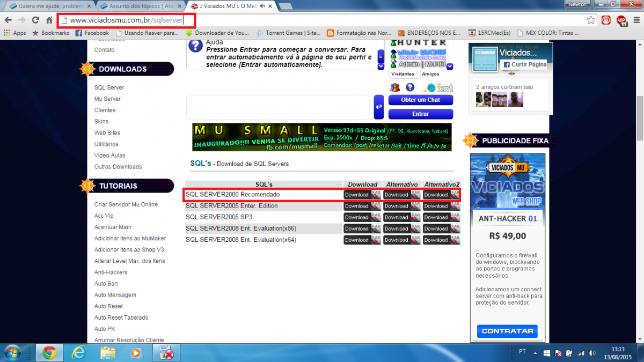Download SQL SERVER2000 Recomendado main link
Viewport: 644px width, 362px height.
point(362,195)
